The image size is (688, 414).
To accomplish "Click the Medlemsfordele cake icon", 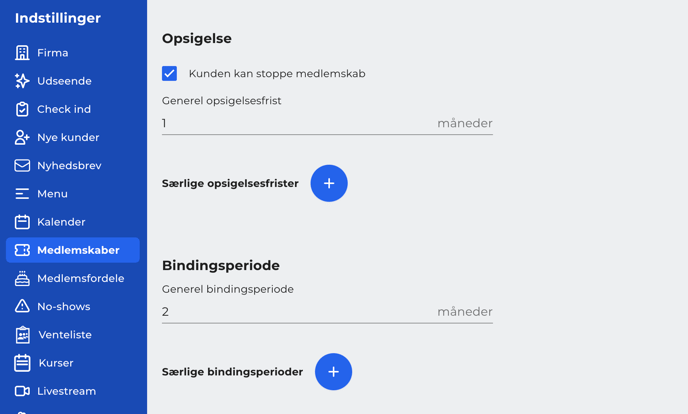I will pos(22,278).
